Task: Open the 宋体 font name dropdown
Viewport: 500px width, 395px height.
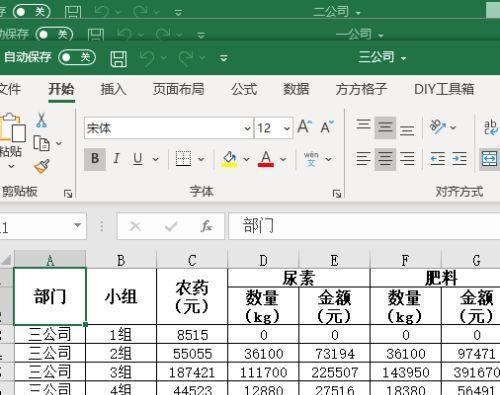Action: point(247,128)
